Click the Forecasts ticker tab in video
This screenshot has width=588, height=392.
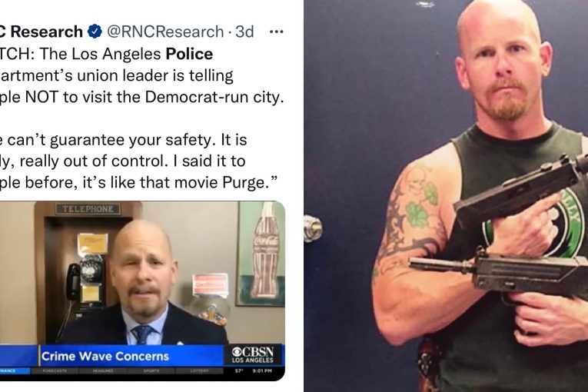tap(55, 371)
